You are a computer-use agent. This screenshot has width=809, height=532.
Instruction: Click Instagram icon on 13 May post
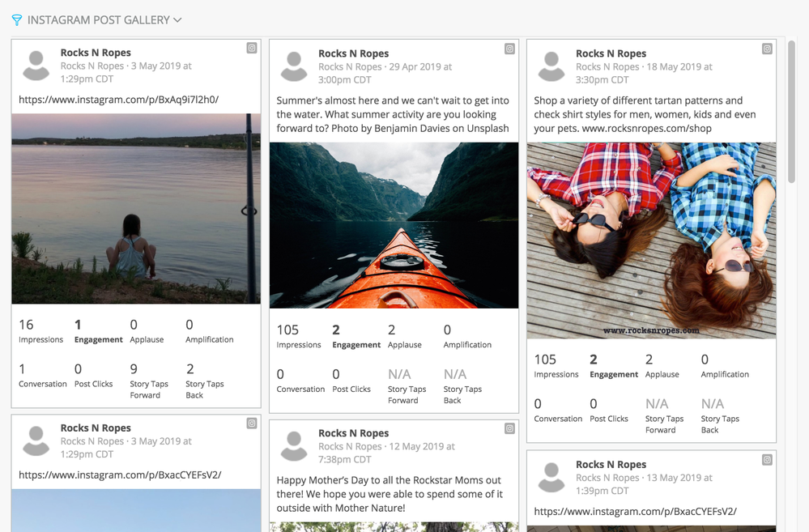(767, 460)
